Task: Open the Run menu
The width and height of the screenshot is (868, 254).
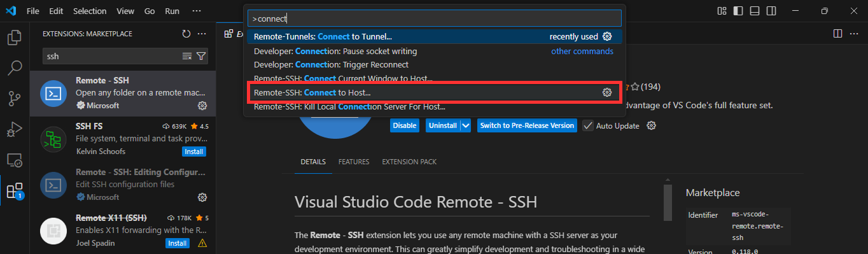Action: pos(172,11)
